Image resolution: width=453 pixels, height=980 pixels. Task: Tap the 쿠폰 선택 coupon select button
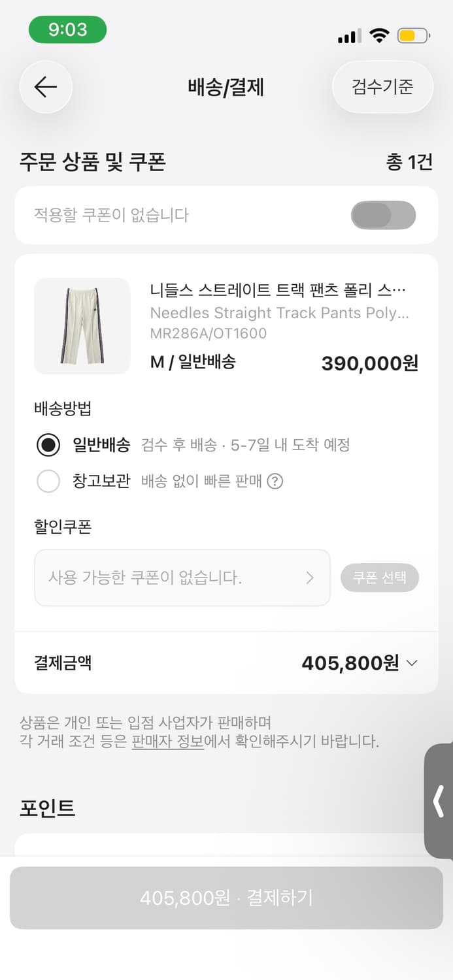coord(380,578)
